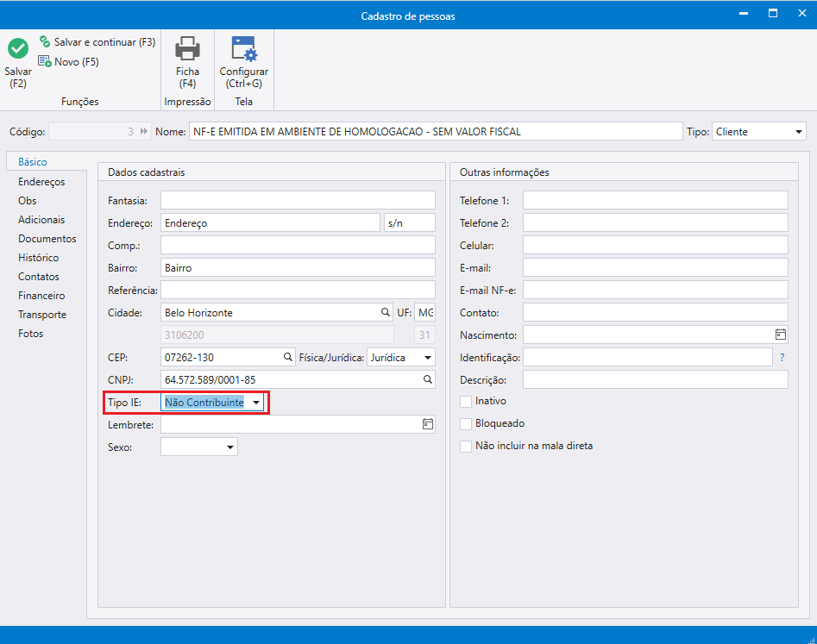Click the UF field
Screen dimensions: 817x644
click(424, 312)
